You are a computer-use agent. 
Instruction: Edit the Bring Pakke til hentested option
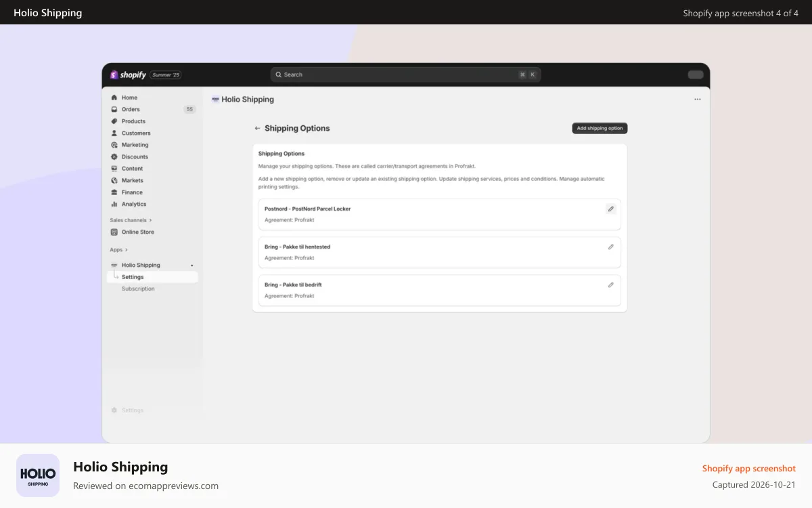[x=610, y=247]
